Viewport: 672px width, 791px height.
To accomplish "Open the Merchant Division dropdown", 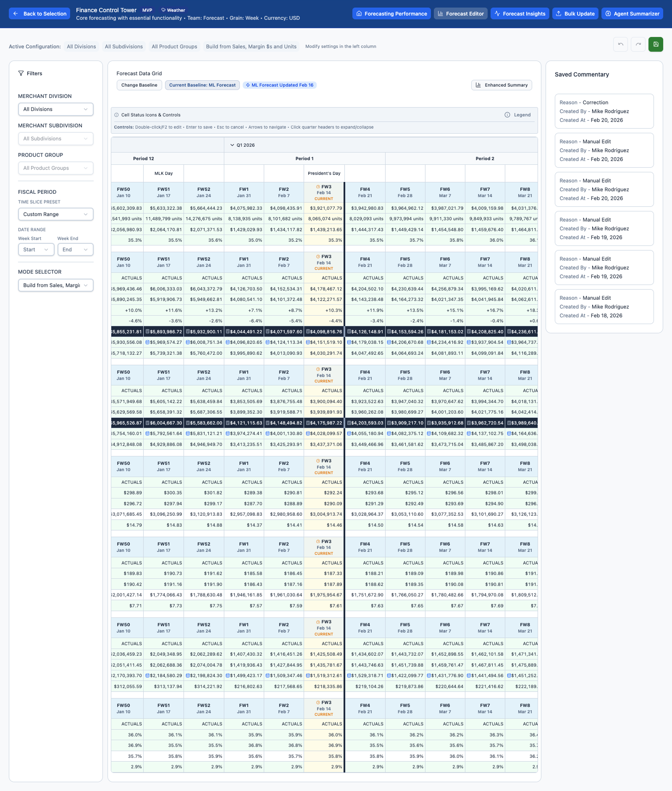I will click(56, 109).
